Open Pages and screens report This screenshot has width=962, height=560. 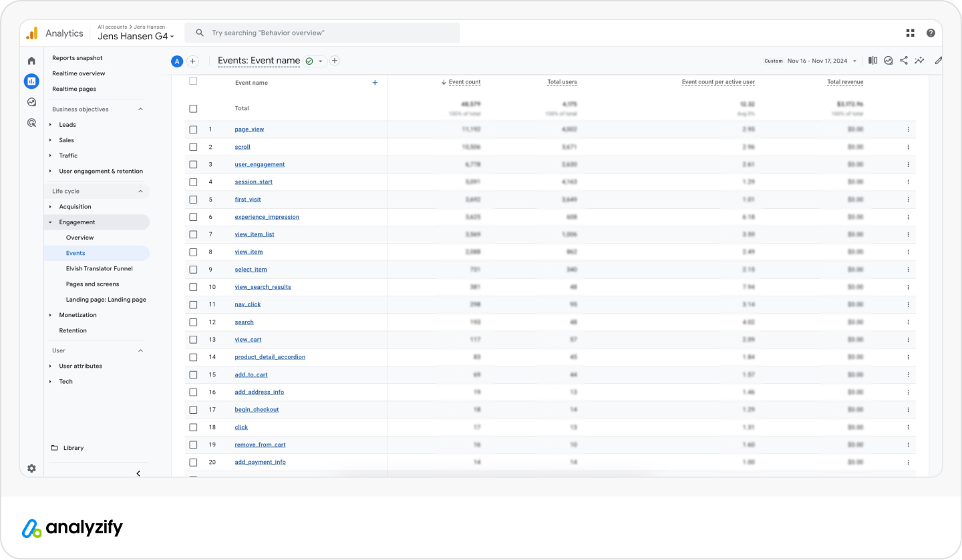coord(92,284)
